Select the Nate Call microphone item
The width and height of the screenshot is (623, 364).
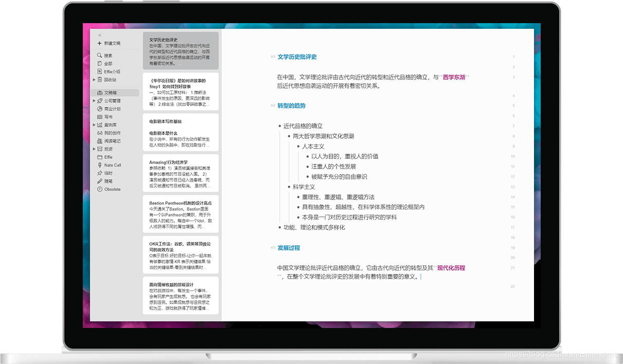tap(112, 165)
